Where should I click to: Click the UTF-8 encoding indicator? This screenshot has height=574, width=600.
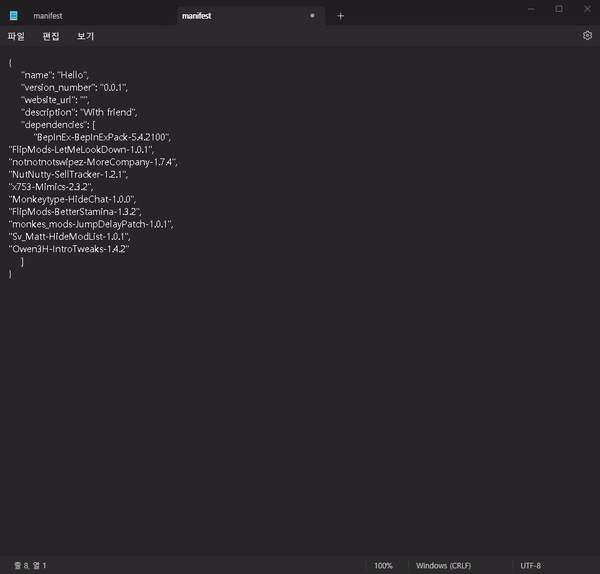[530, 565]
